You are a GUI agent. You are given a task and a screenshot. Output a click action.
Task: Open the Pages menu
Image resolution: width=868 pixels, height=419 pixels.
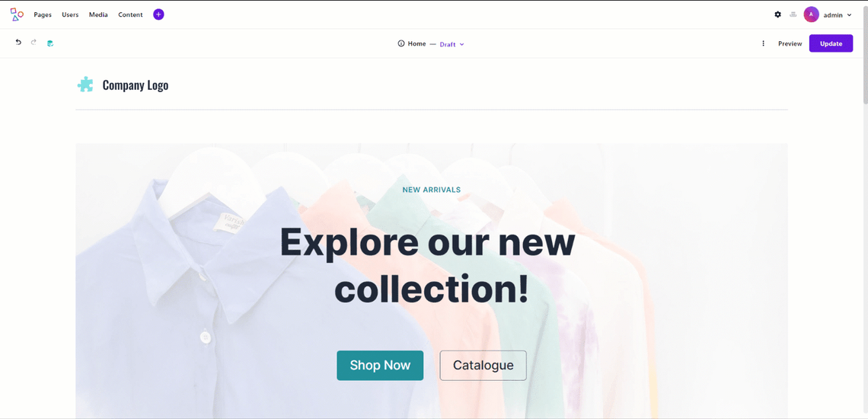click(43, 15)
